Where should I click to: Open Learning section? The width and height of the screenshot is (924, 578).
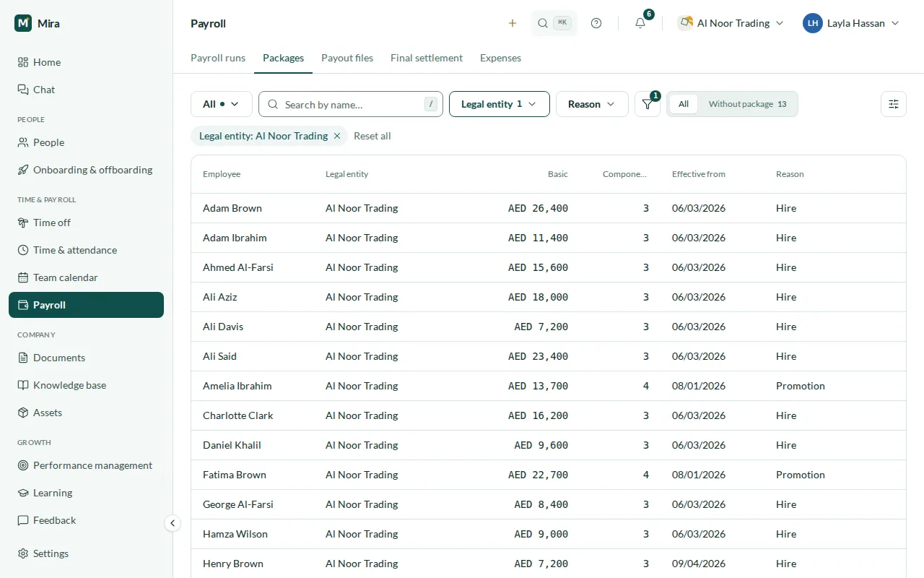coord(86,493)
